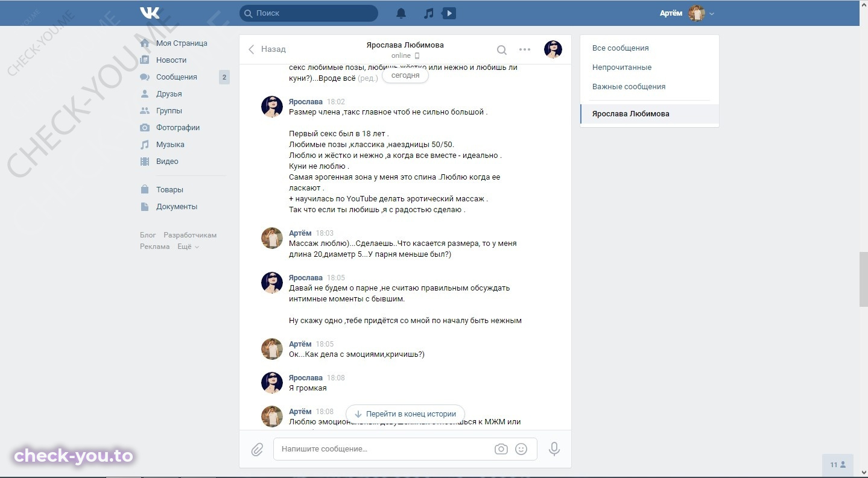This screenshot has width=868, height=478.
Task: Open the emoji smiley picker
Action: [522, 449]
